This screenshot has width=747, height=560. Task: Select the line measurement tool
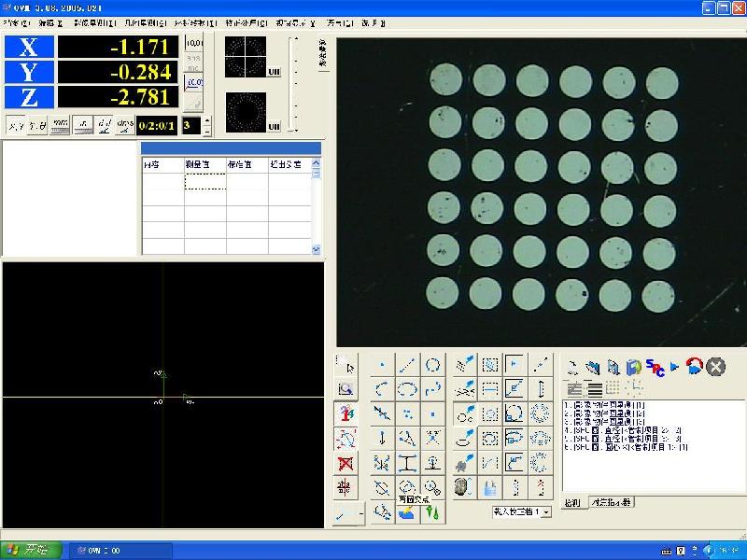pyautogui.click(x=408, y=365)
